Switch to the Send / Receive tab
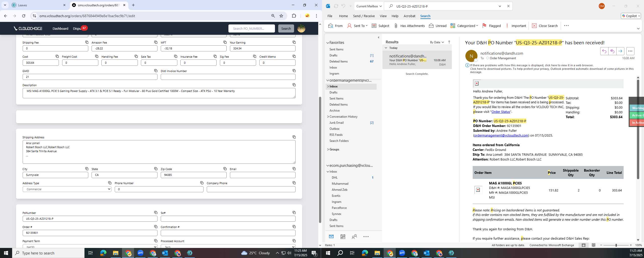Viewport: 644px width, 258px height. coord(364,16)
